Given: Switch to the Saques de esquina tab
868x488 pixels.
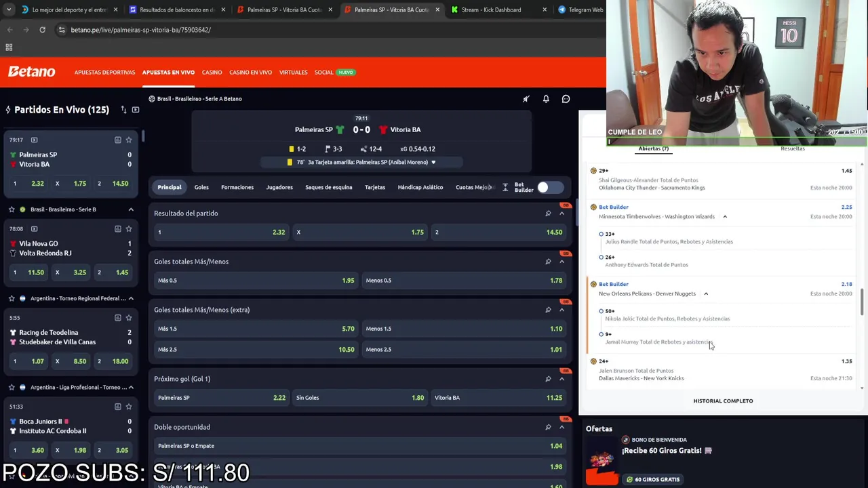Looking at the screenshot, I should click(328, 187).
